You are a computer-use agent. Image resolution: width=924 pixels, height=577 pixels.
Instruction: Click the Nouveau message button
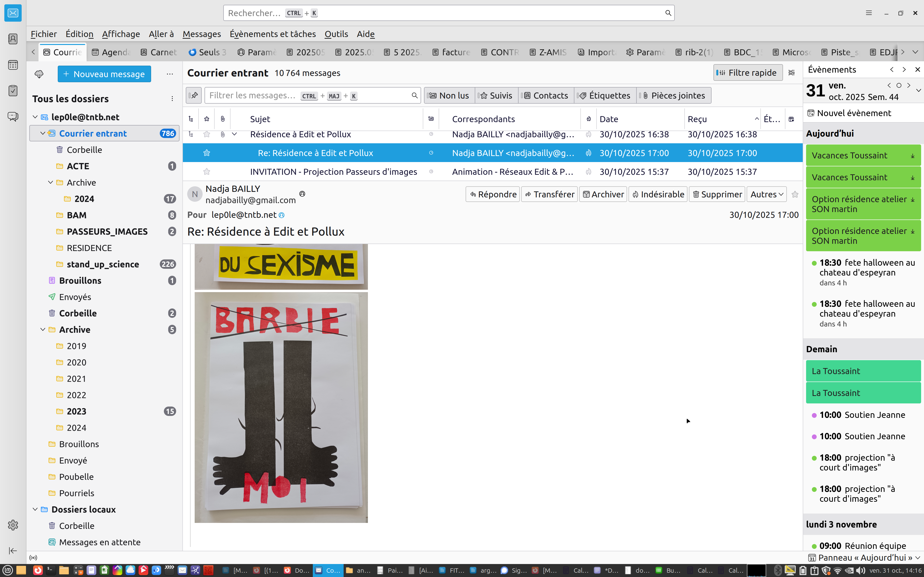coord(104,74)
